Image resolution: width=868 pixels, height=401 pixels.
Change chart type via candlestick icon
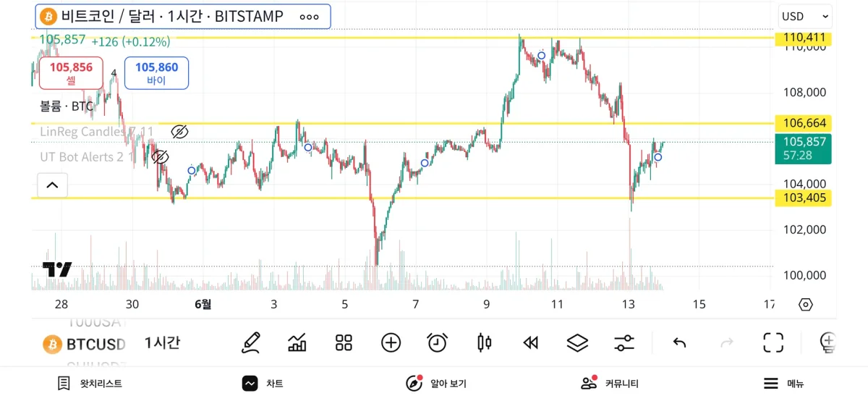[484, 342]
